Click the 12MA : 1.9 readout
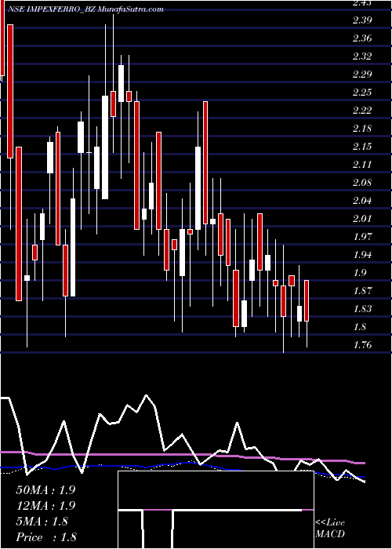The height and width of the screenshot is (549, 392). pyautogui.click(x=45, y=506)
